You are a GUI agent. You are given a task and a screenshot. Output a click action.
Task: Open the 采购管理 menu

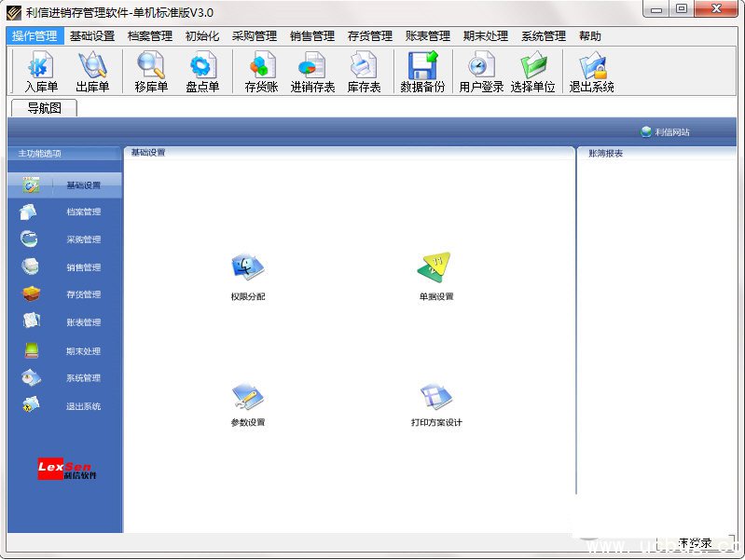254,36
